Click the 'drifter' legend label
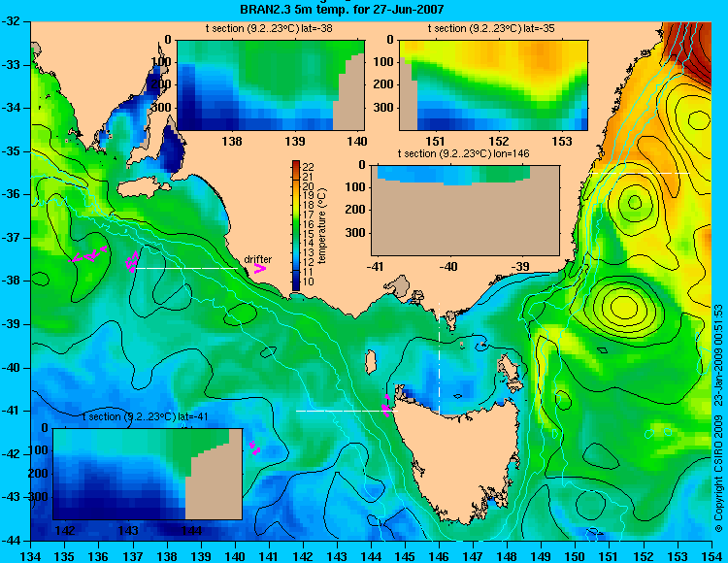This screenshot has height=563, width=728. pos(257,259)
